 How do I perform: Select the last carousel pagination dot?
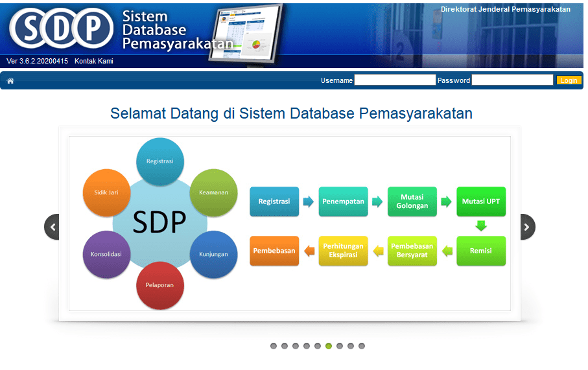[362, 346]
